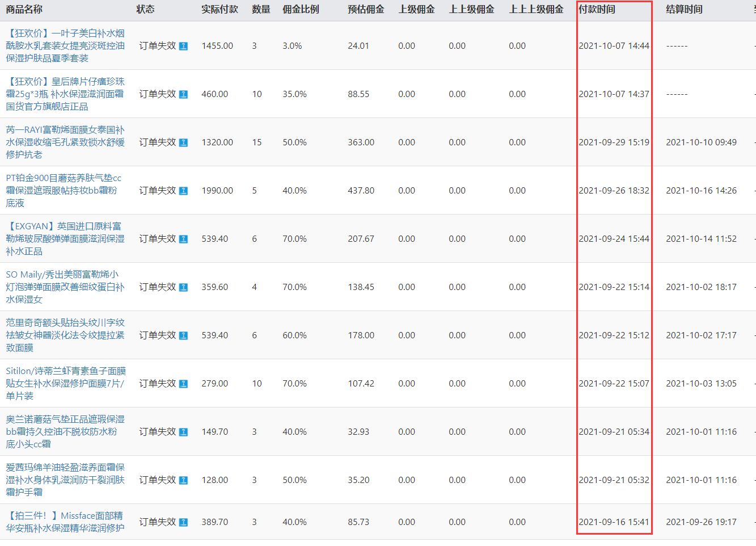Click settlement time 2021-10-10 09:49
Image resolution: width=756 pixels, height=546 pixels.
[x=702, y=142]
